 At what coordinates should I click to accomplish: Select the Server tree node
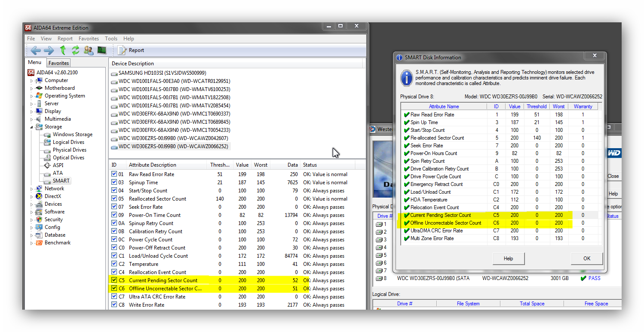(52, 104)
